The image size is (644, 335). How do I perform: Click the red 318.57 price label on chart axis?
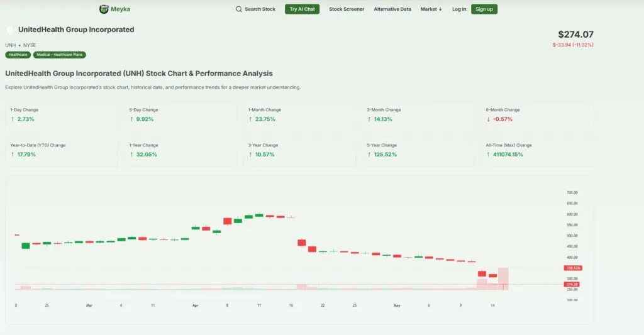(573, 268)
